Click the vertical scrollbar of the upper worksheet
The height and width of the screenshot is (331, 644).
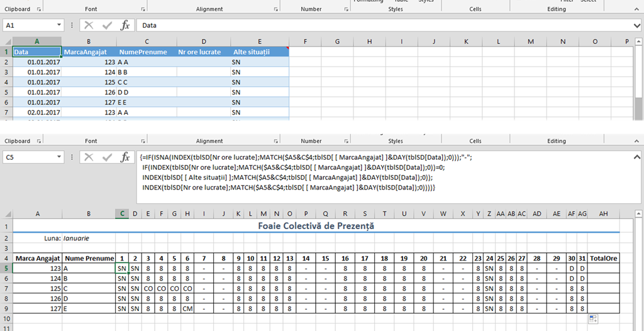tap(638, 82)
